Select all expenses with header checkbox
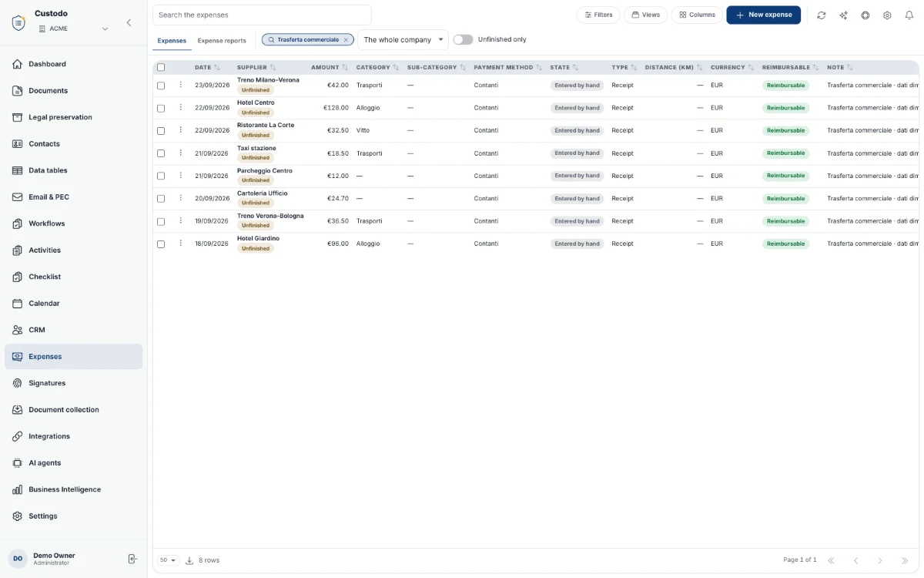The image size is (924, 578). tap(161, 67)
